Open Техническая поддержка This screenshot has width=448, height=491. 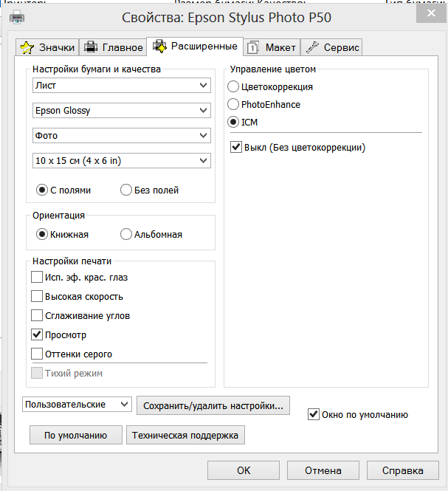click(x=185, y=435)
